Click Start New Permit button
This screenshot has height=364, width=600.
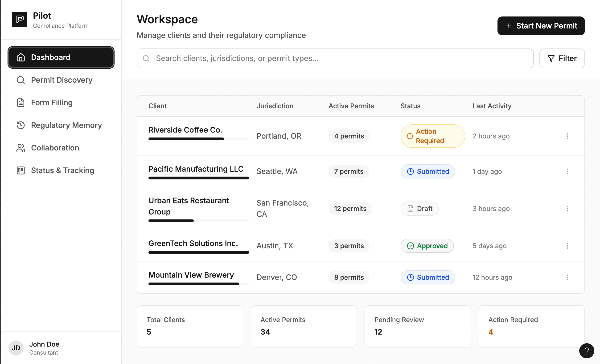541,26
